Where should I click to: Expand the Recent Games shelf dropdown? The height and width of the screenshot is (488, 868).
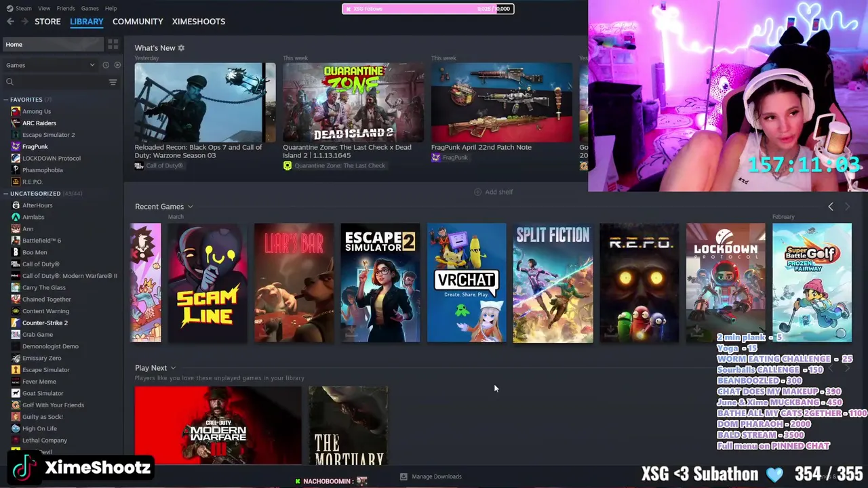click(190, 207)
